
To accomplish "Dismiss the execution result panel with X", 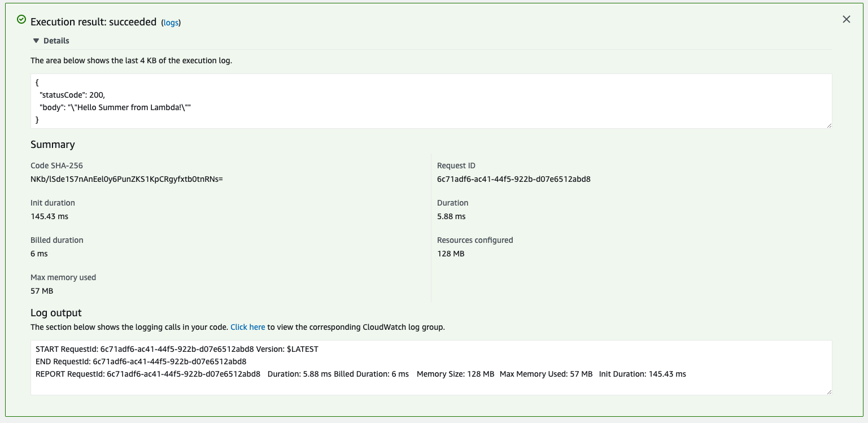I will pyautogui.click(x=846, y=19).
